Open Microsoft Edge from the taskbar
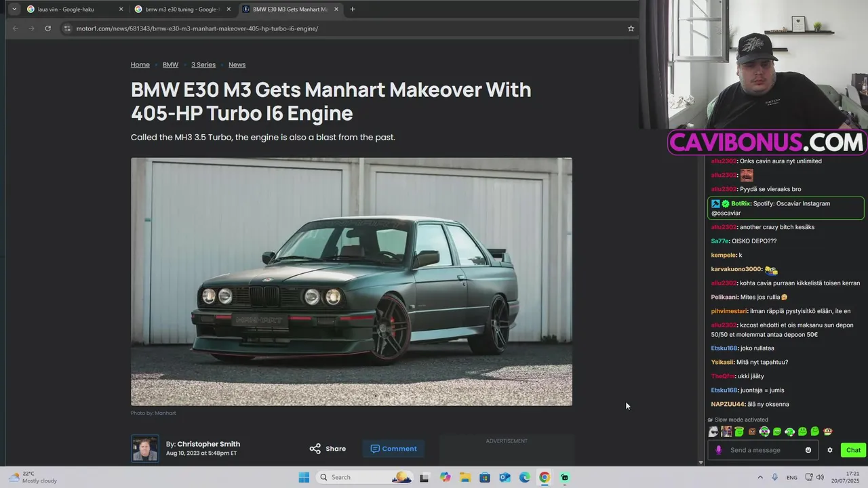The height and width of the screenshot is (488, 868). click(x=525, y=477)
